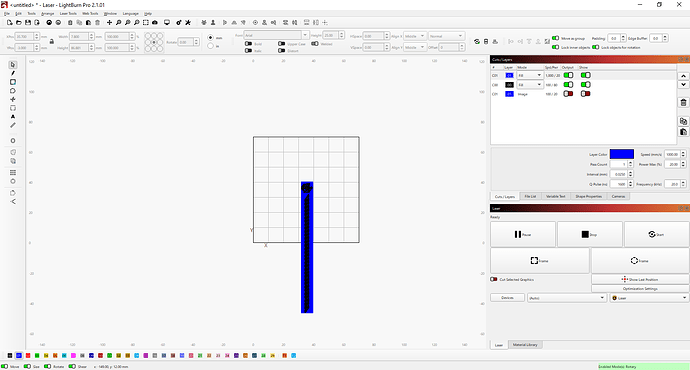Click the Pause button in Laser panel
The image size is (690, 370).
coord(523,234)
